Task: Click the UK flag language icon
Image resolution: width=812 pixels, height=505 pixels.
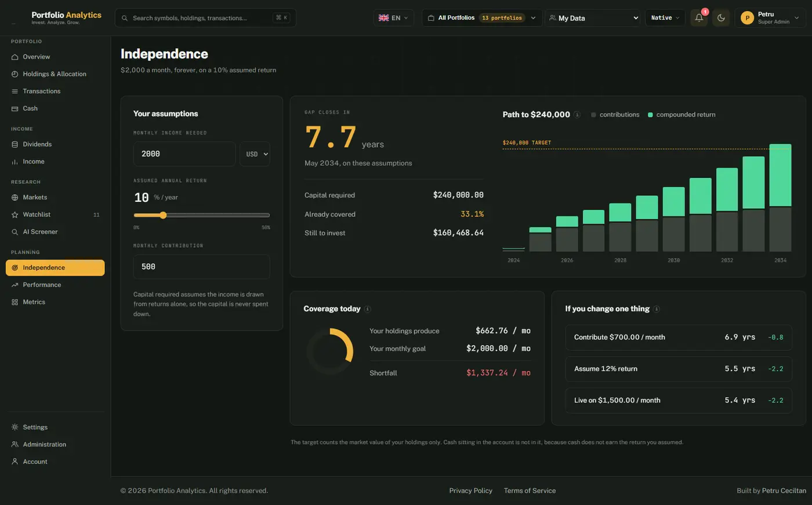Action: 384,18
